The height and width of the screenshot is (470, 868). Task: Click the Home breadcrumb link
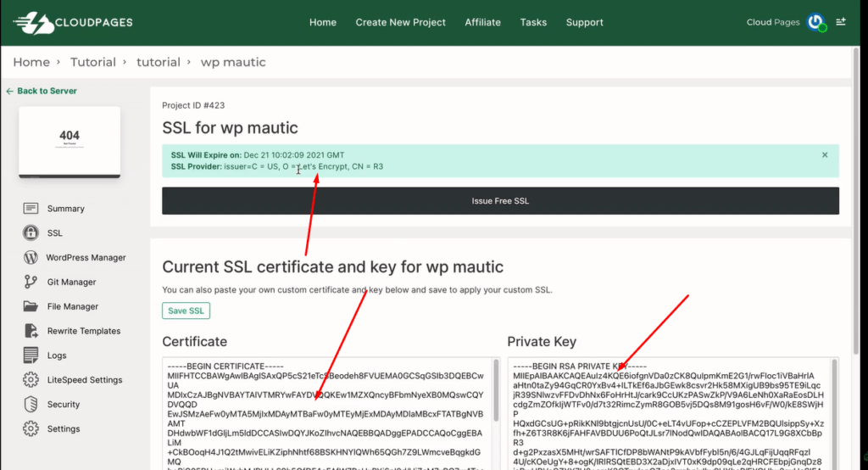[31, 62]
